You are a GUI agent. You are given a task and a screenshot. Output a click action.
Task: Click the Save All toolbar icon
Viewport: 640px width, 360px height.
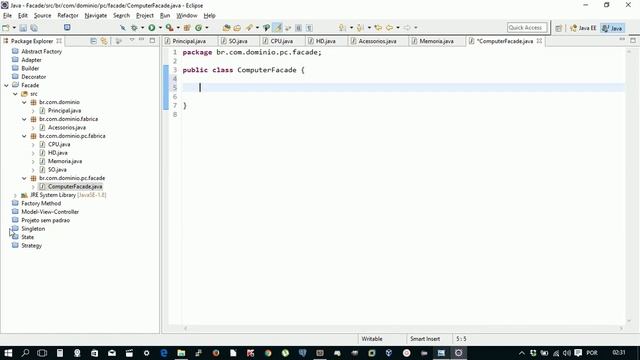(x=34, y=28)
